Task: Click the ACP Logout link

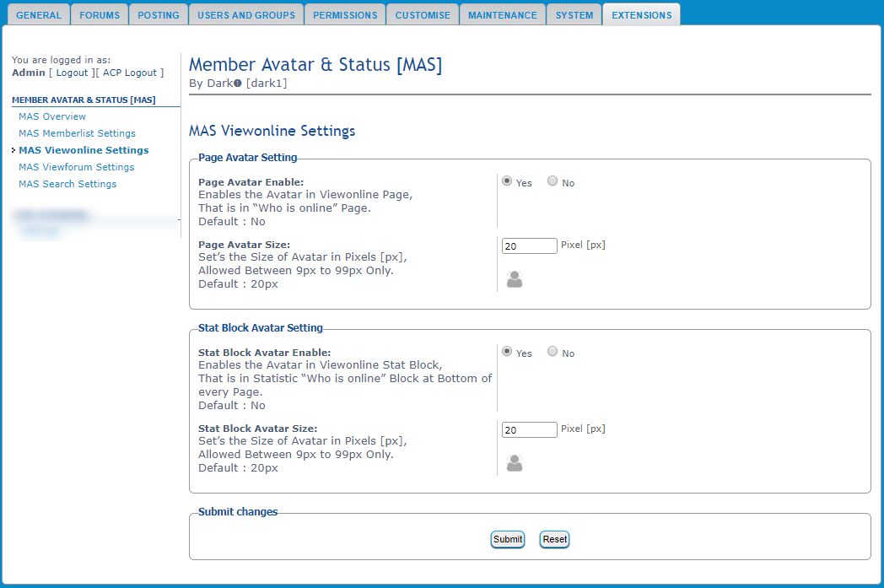Action: [131, 73]
